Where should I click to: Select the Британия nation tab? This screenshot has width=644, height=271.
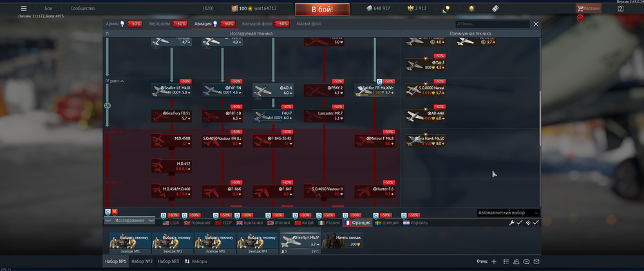[x=250, y=223]
